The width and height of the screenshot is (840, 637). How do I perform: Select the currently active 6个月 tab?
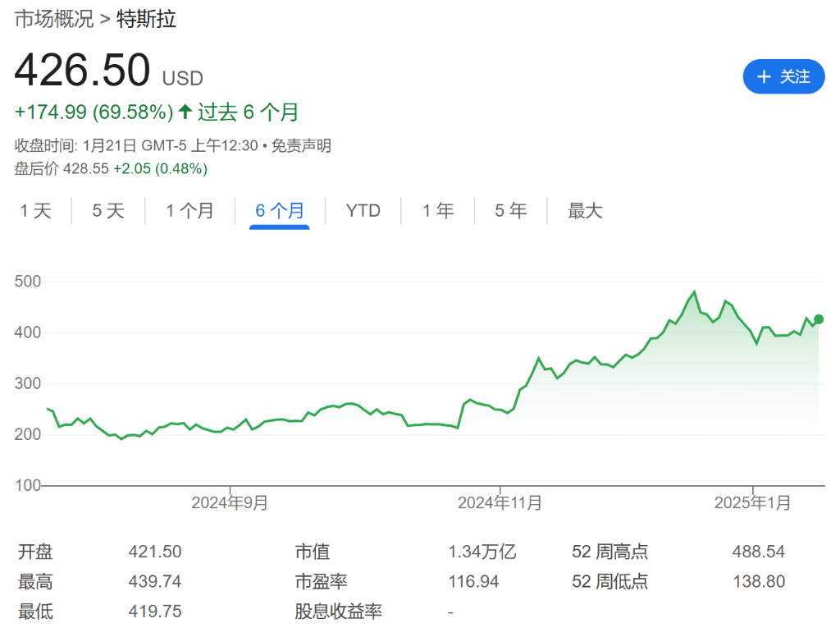pos(280,211)
